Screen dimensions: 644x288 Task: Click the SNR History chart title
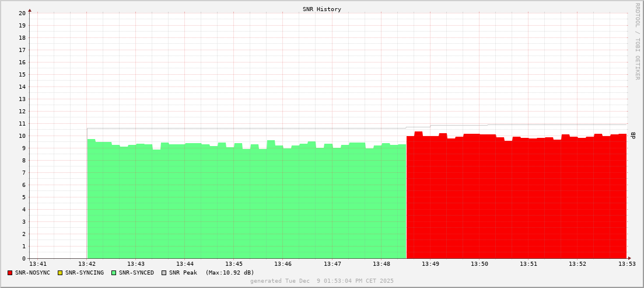pos(322,9)
